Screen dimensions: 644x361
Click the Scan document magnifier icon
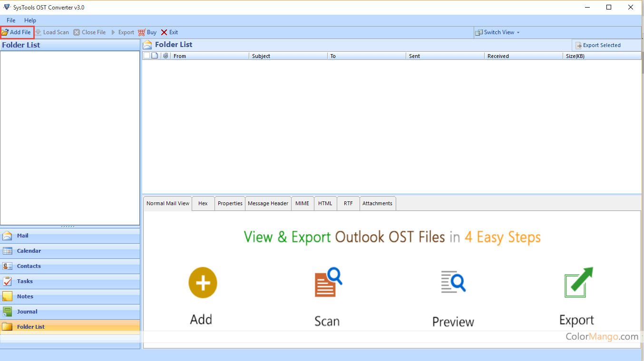[x=328, y=283]
